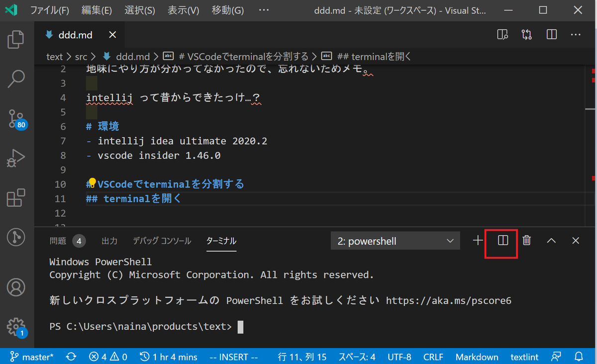597x364 pixels.
Task: Change encoding via UTF-8 status item
Action: [398, 357]
